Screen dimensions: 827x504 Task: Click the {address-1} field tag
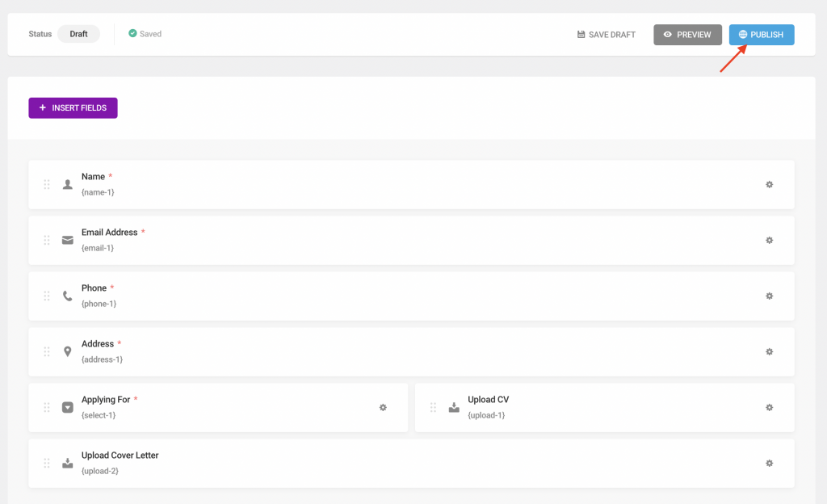[102, 359]
